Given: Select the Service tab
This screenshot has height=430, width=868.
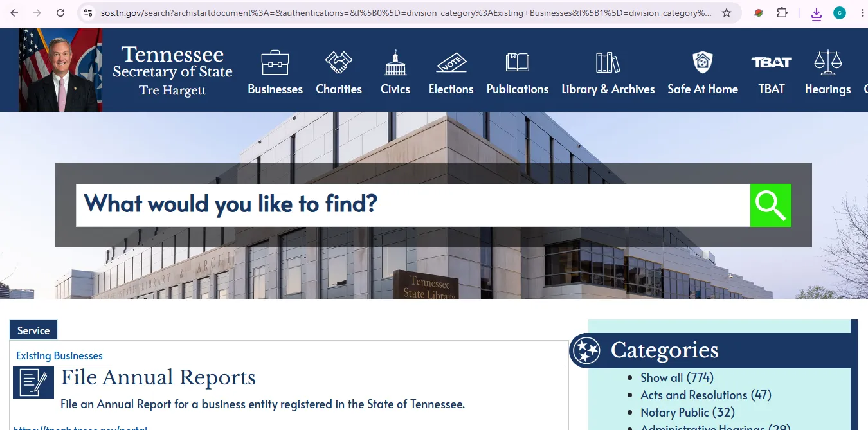Looking at the screenshot, I should tap(33, 330).
